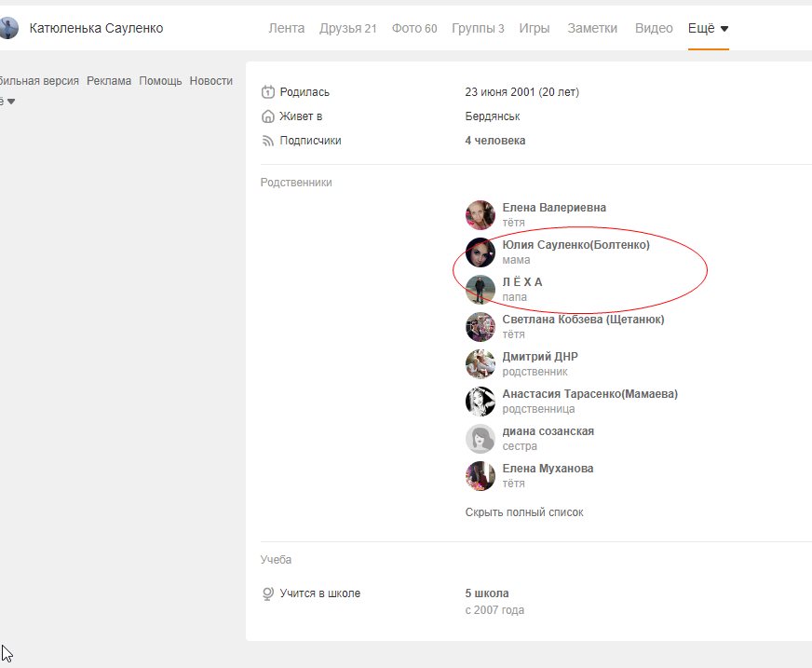Viewport: 812px width, 668px height.
Task: Open the Ещё dropdown menu
Action: tap(708, 28)
